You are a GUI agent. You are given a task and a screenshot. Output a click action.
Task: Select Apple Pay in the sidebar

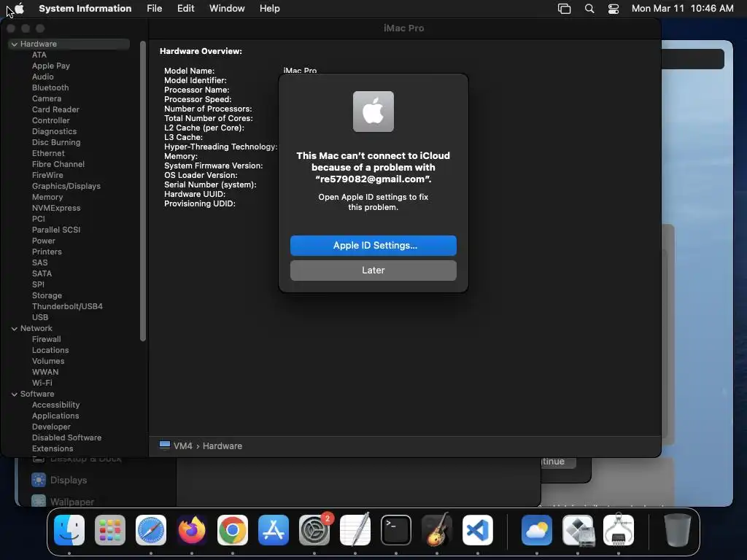point(51,66)
